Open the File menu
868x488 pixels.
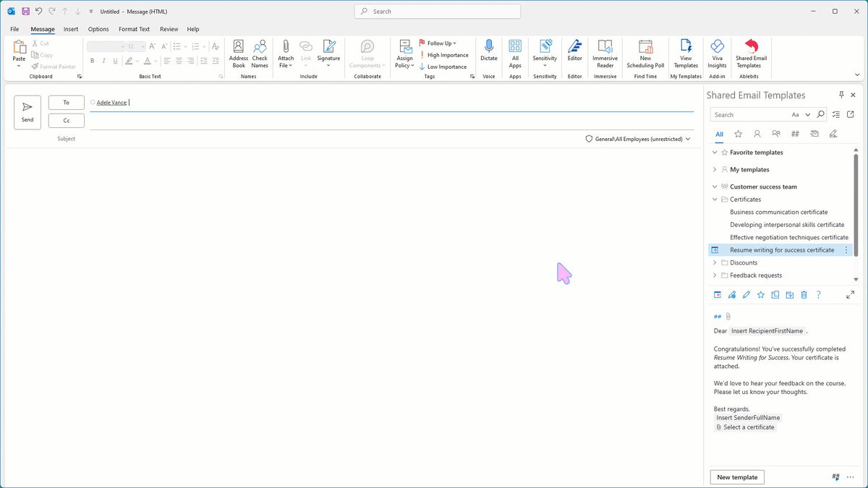[14, 29]
